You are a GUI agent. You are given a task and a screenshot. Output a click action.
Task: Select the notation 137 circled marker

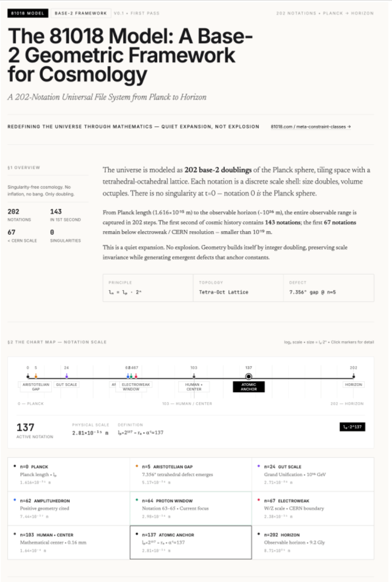point(249,377)
